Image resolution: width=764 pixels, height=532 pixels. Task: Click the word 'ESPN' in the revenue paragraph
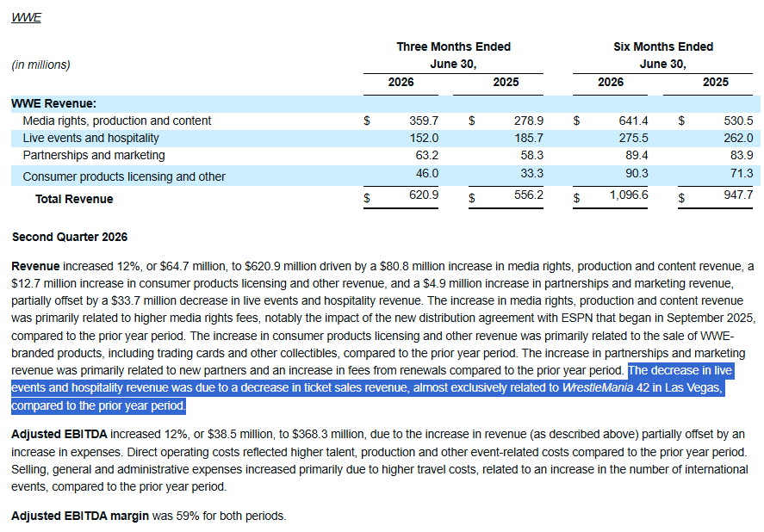(577, 319)
